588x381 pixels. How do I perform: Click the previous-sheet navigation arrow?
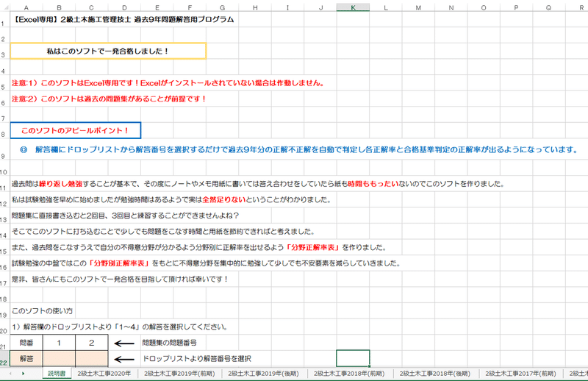tap(10, 374)
